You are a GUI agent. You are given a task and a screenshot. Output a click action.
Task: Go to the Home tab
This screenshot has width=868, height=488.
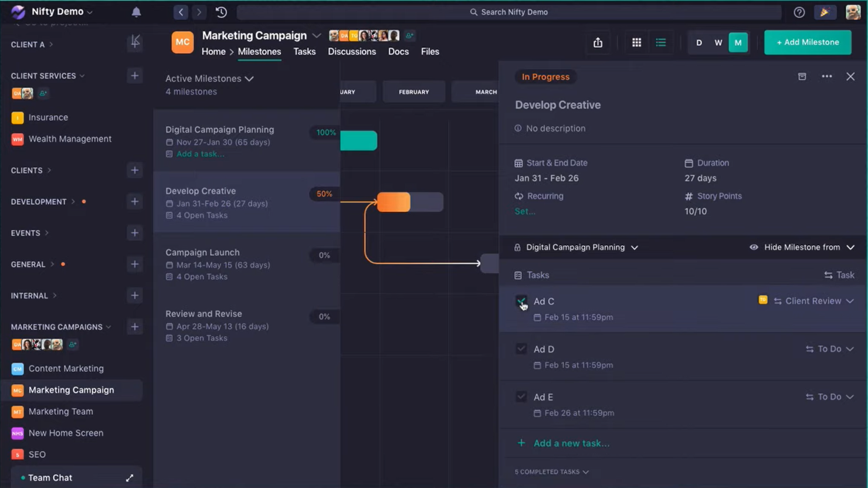[x=213, y=52]
